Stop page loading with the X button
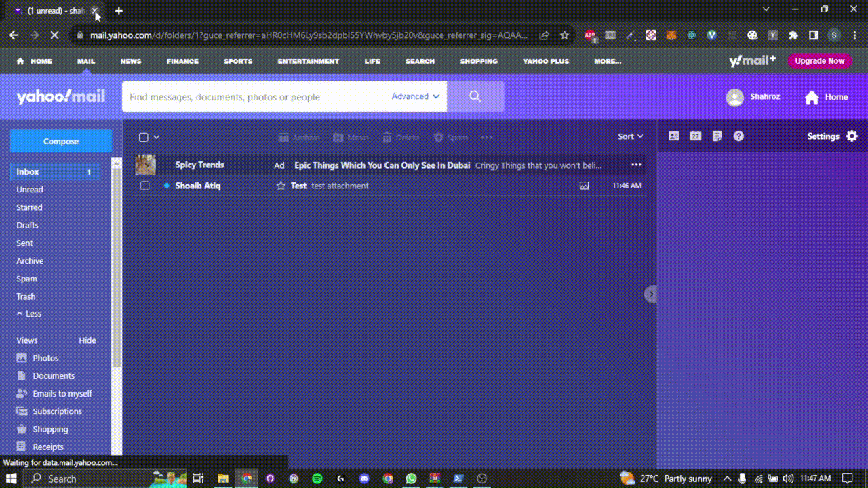Viewport: 868px width, 488px height. pyautogui.click(x=55, y=35)
